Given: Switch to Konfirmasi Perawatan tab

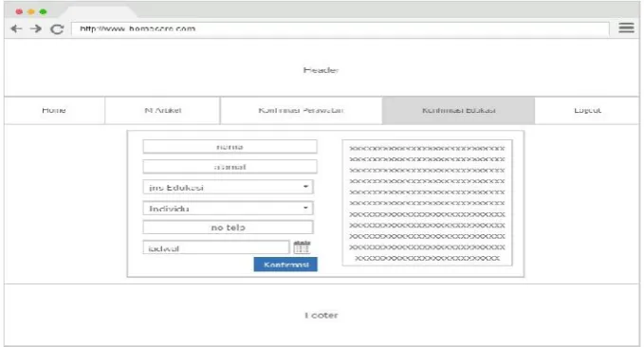Looking at the screenshot, I should [x=301, y=111].
